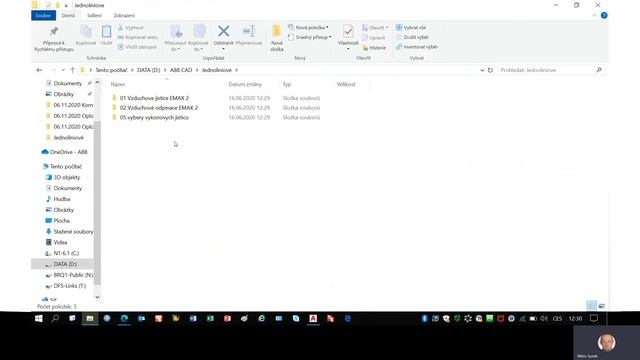Screen dimensions: 640x360
Task: Sort by Datum změny column
Action: [245, 84]
